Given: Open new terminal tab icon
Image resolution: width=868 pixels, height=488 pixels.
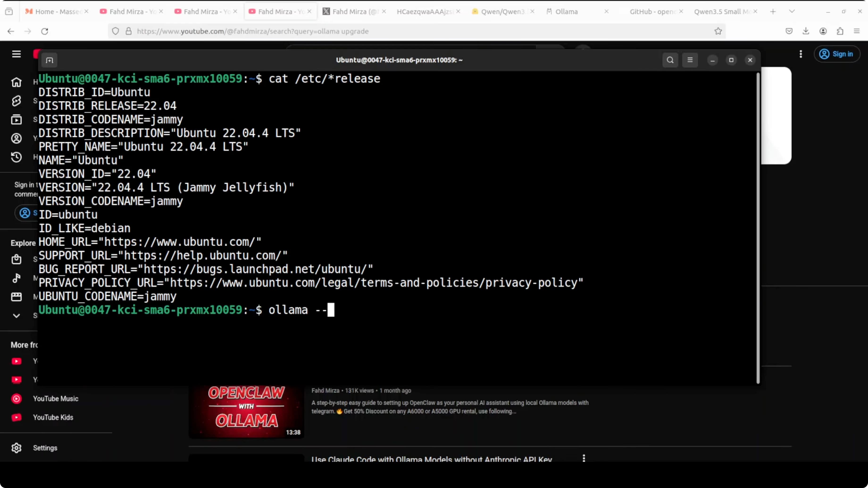Looking at the screenshot, I should 50,60.
